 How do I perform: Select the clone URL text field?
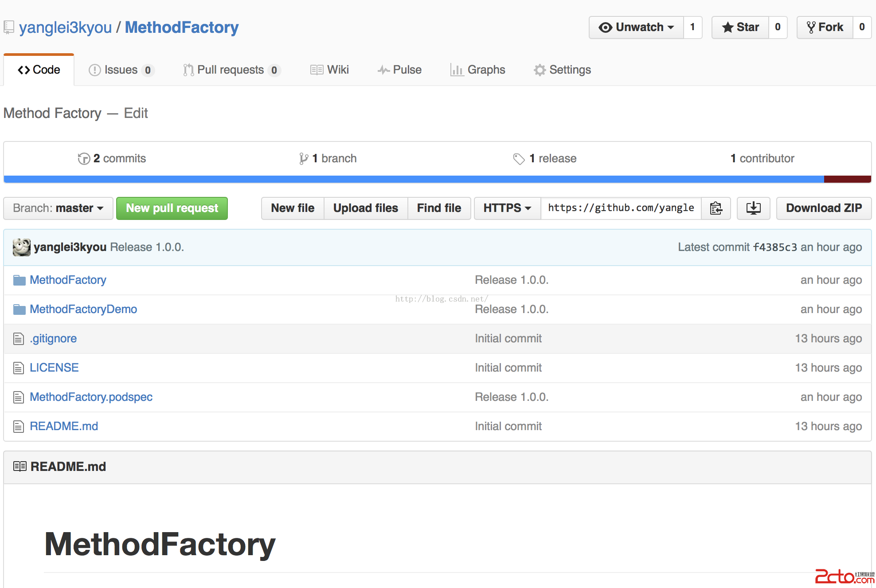point(621,208)
